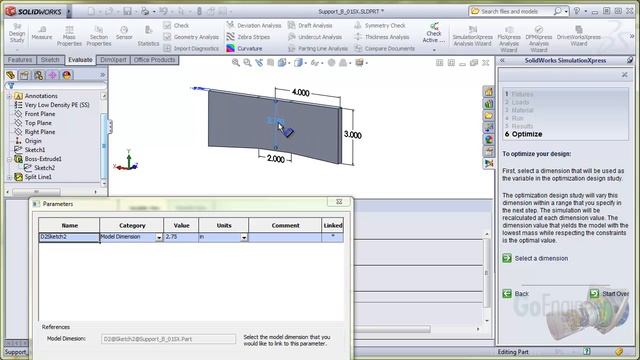Edit the Value cell 2.75
This screenshot has width=640, height=360.
coord(181,237)
